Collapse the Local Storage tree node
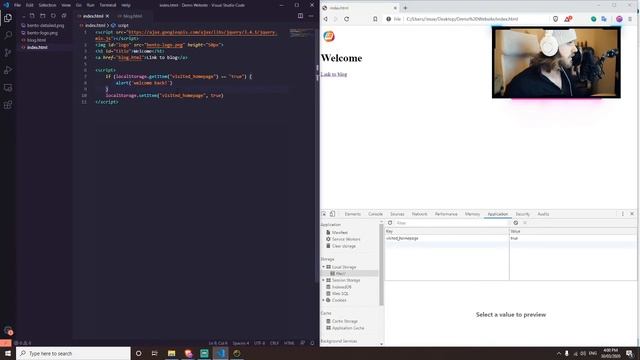The image size is (640, 360). (323, 267)
